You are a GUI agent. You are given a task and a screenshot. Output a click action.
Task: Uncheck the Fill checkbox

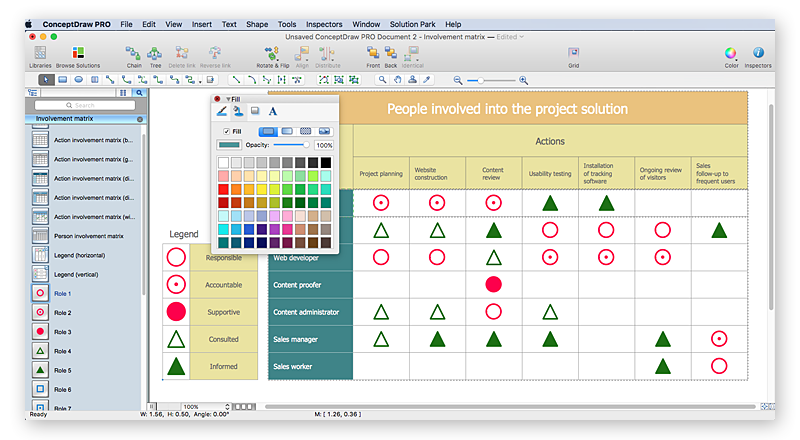tap(226, 131)
